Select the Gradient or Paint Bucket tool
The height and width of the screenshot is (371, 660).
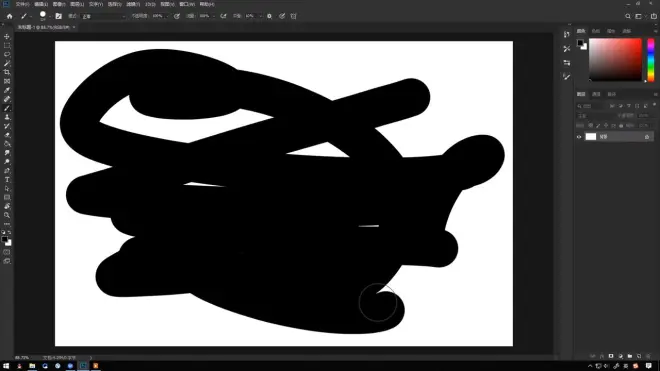[x=7, y=144]
